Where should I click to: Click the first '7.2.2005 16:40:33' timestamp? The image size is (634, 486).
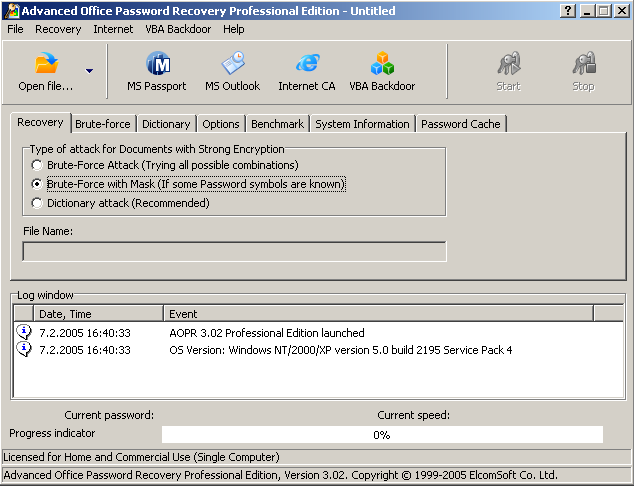point(85,333)
